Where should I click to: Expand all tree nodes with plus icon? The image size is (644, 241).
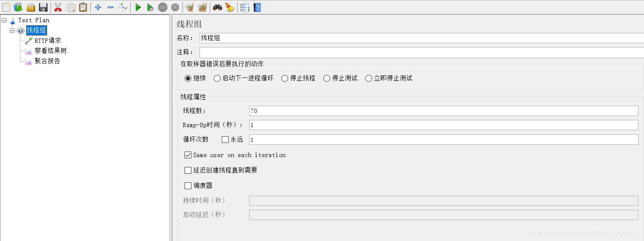click(98, 7)
